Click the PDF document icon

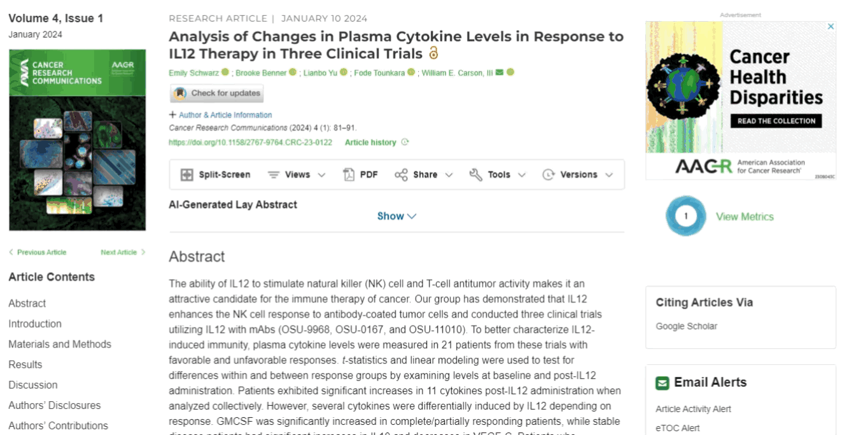coord(349,175)
